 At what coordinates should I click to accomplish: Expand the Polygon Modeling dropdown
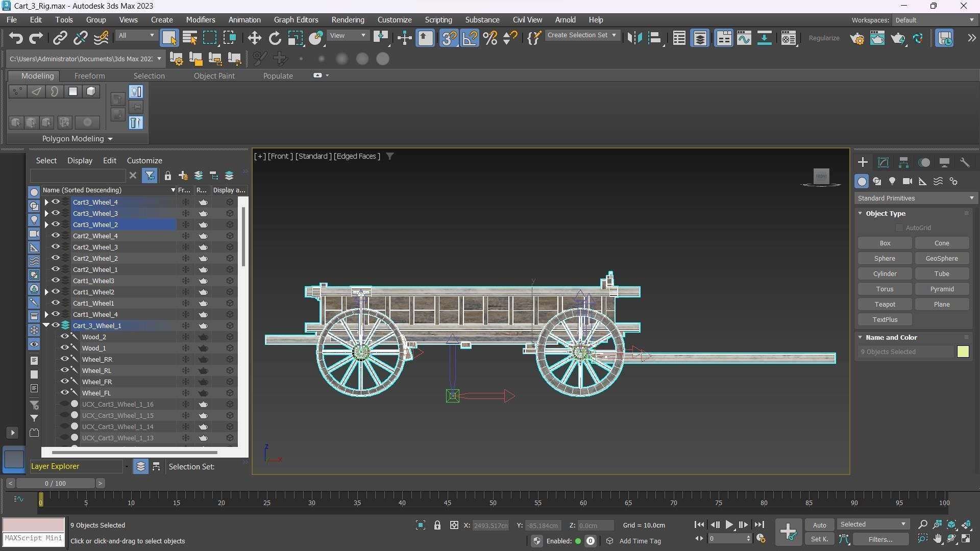click(x=77, y=139)
